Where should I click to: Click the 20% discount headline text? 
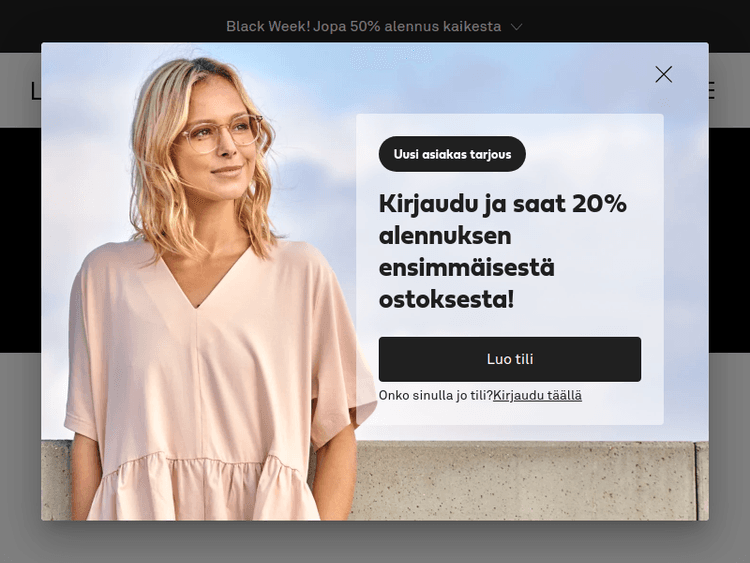502,251
